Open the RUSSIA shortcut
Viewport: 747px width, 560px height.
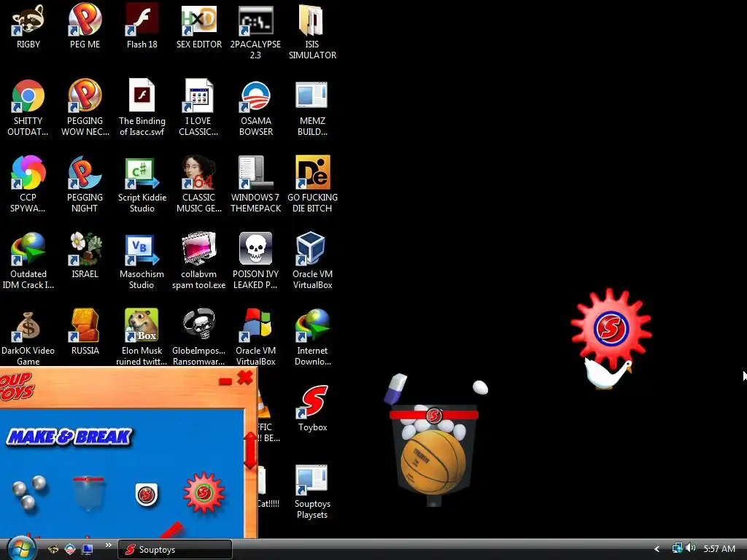click(x=85, y=332)
